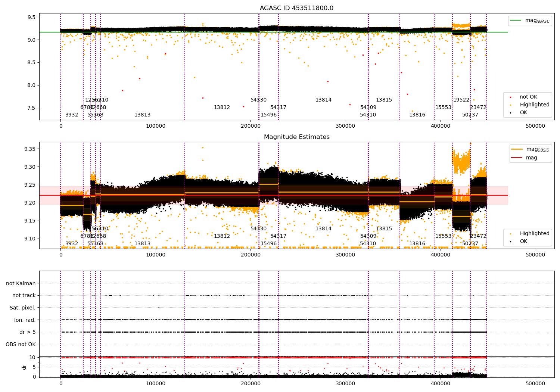560x392 pixels.
Task: Click obsid label 15553 in the top plot
Action: (x=443, y=108)
